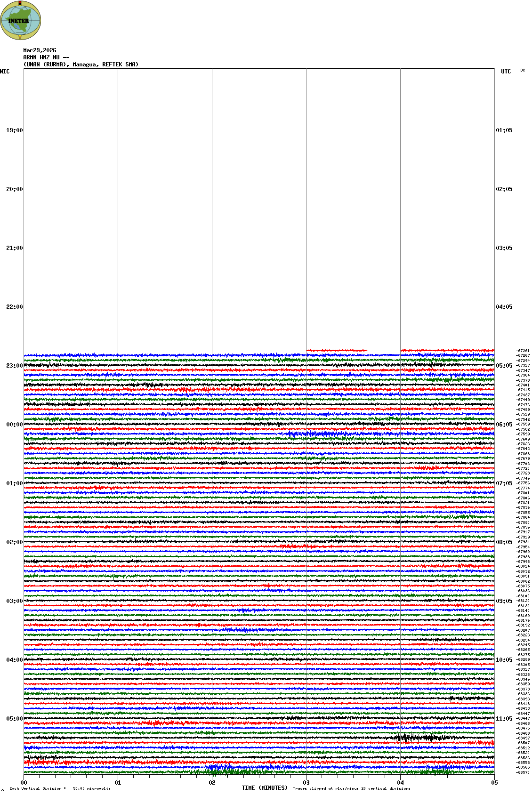This screenshot has height=795, width=532.
Task: Click the 01 minute axis tick label
Action: click(x=118, y=783)
